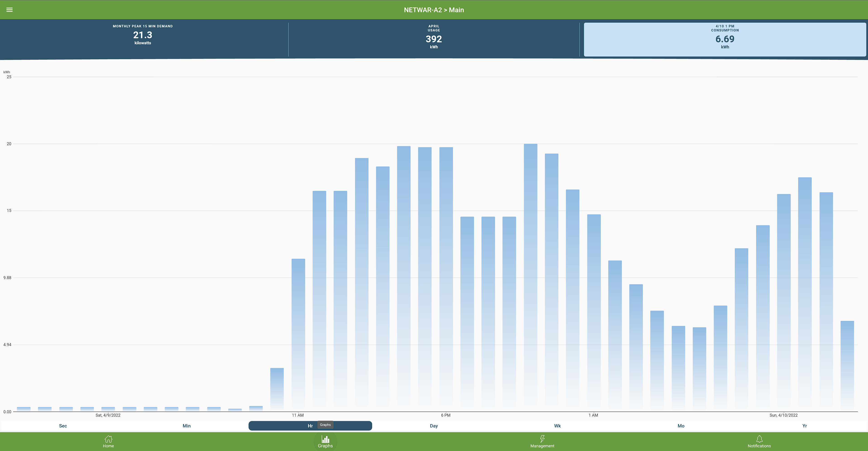Screen dimensions: 868x451
Task: Switch graph to Sec interval
Action: point(63,426)
